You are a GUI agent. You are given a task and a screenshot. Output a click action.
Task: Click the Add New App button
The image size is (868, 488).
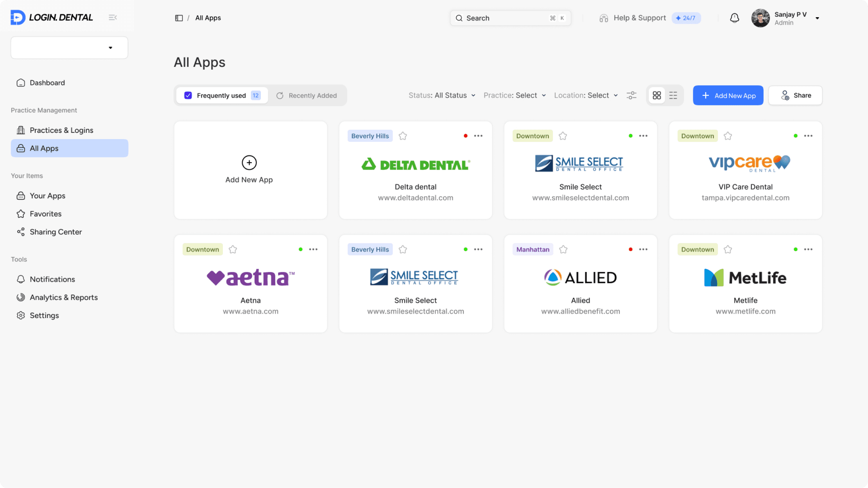pos(728,95)
